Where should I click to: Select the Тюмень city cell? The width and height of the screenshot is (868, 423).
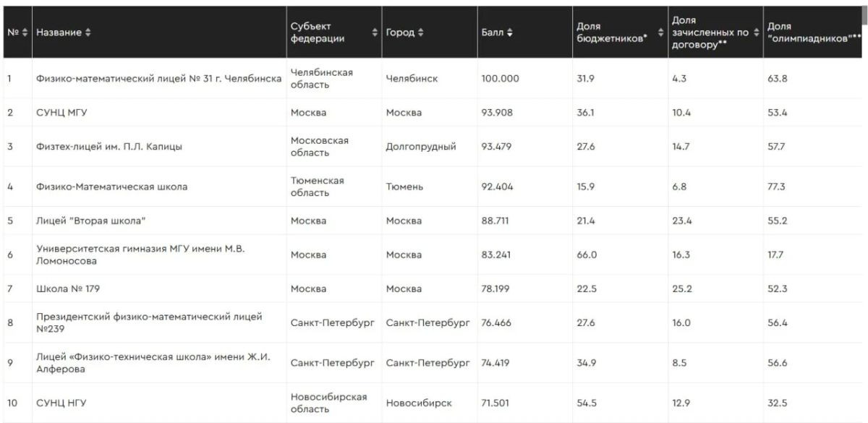pos(405,187)
